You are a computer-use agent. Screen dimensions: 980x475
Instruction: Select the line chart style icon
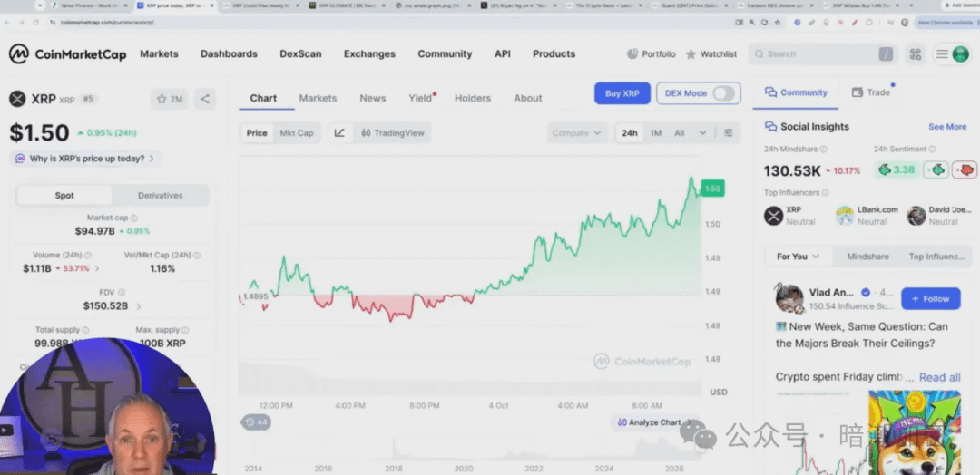tap(339, 133)
